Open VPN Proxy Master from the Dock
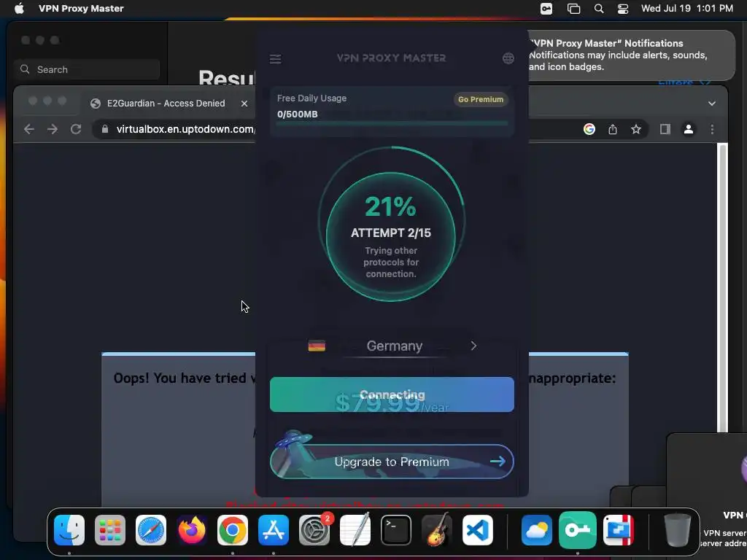 tap(578, 530)
